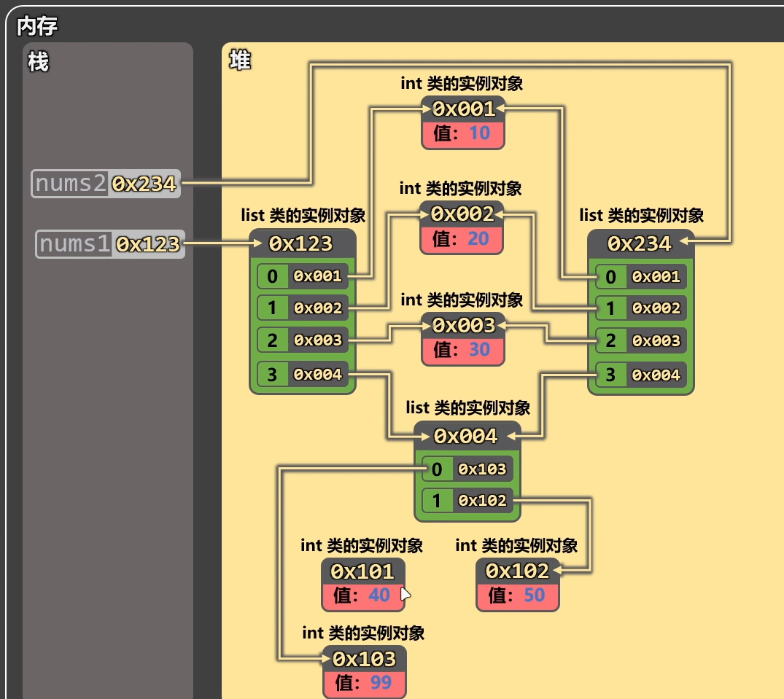This screenshot has height=699, width=784.
Task: Click the nums1 variable name in the stack
Action: (74, 244)
